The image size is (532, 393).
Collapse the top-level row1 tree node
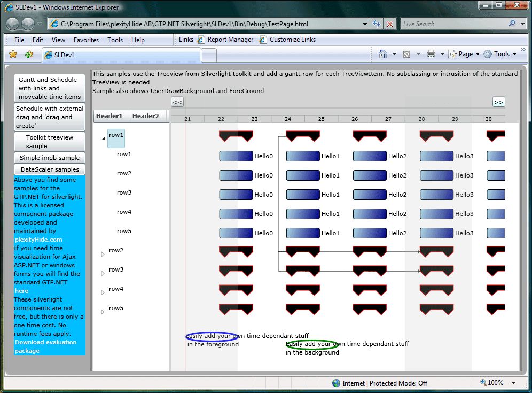pos(103,138)
